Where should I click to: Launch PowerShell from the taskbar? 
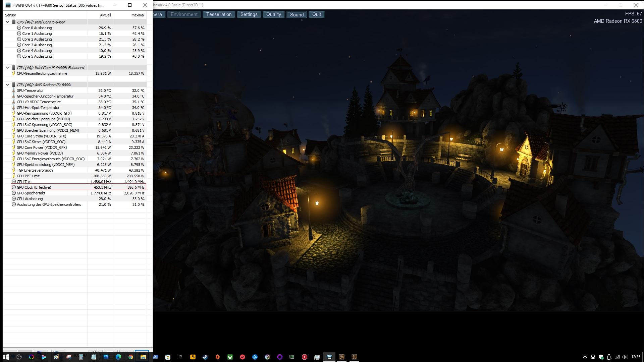(x=156, y=357)
